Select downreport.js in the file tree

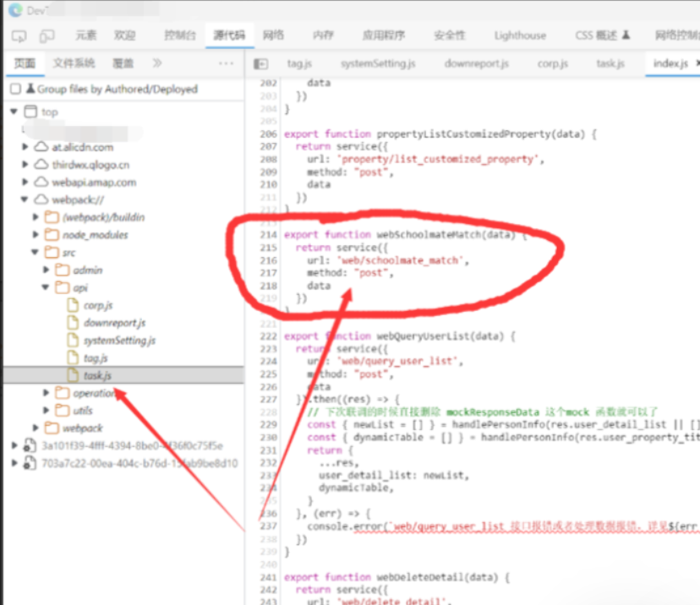114,323
